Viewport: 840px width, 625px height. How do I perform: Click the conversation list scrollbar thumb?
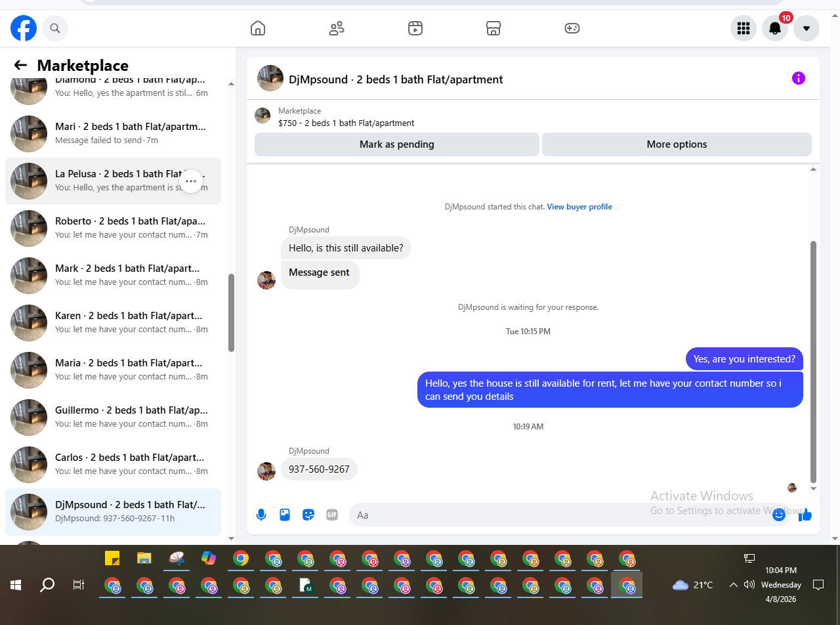click(x=231, y=312)
